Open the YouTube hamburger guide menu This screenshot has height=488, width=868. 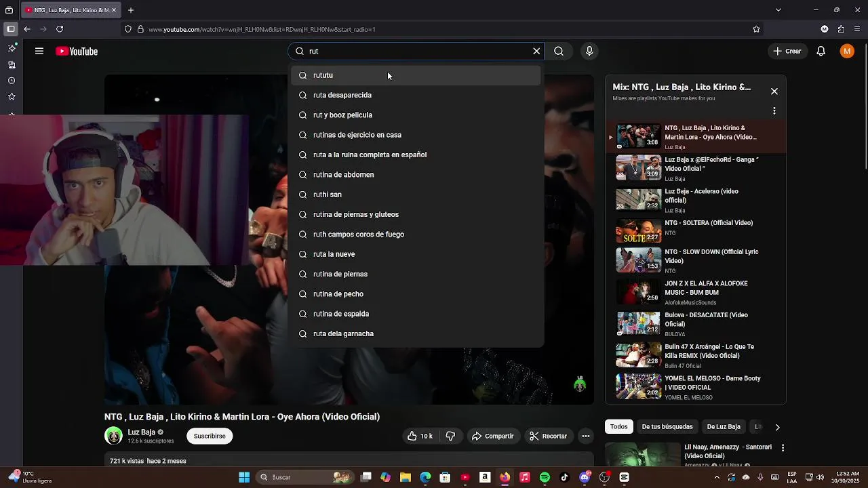point(39,52)
